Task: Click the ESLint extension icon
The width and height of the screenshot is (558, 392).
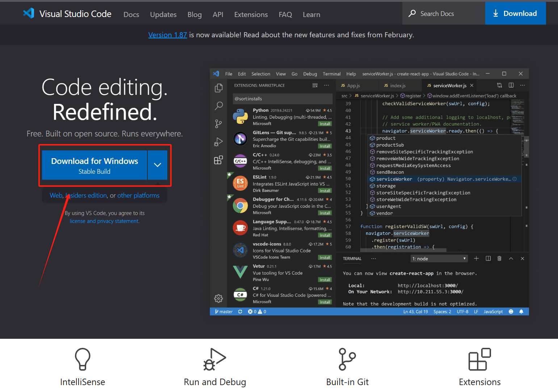Action: click(x=240, y=183)
